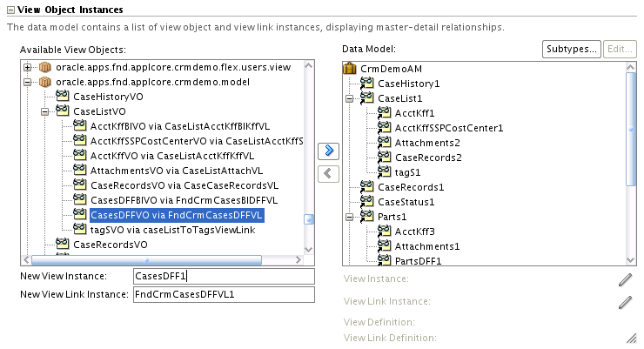Collapse oracle.apps.fnd.applcore.crmdemo.model package
This screenshot has height=349, width=644.
click(x=28, y=82)
